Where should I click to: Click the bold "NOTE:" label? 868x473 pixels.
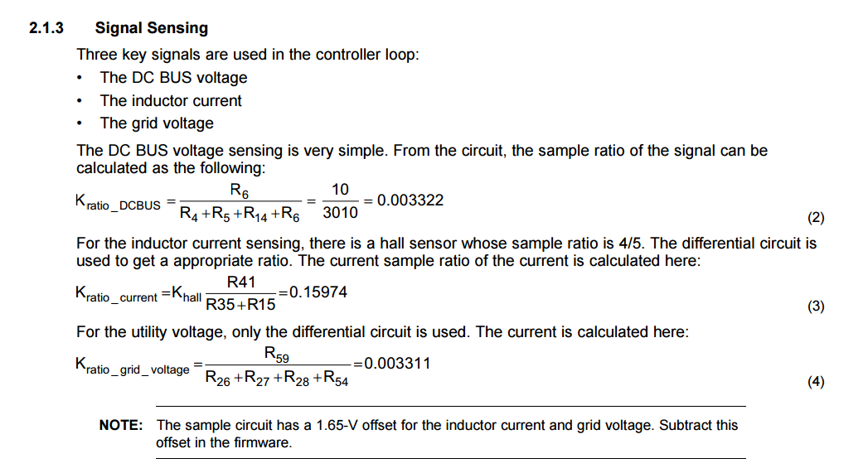click(121, 425)
